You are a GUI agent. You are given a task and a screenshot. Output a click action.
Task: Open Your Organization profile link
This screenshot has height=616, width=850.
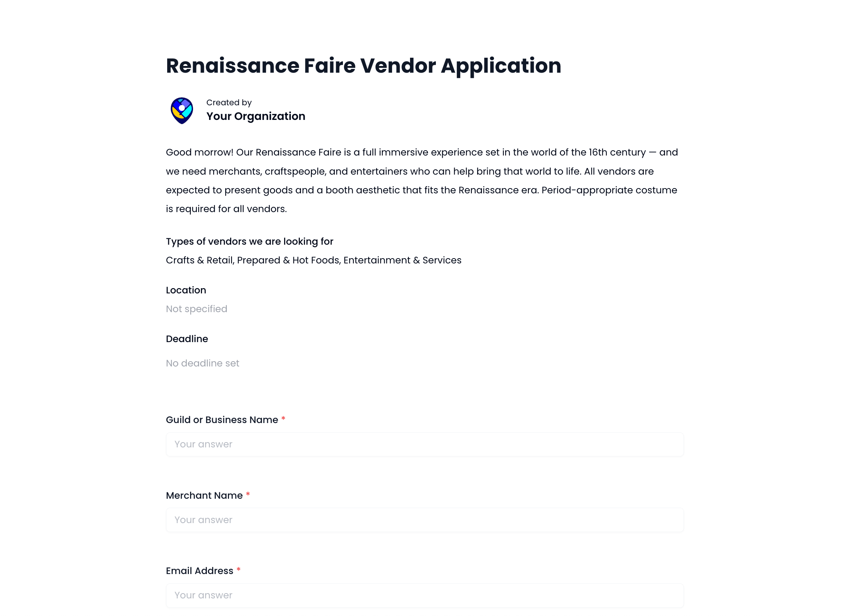255,117
